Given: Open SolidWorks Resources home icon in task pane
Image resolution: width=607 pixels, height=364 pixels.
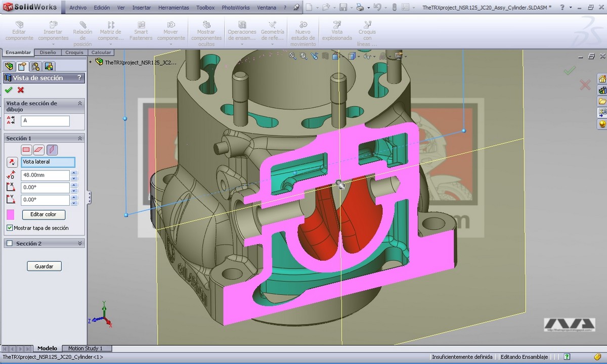Looking at the screenshot, I should coord(602,79).
